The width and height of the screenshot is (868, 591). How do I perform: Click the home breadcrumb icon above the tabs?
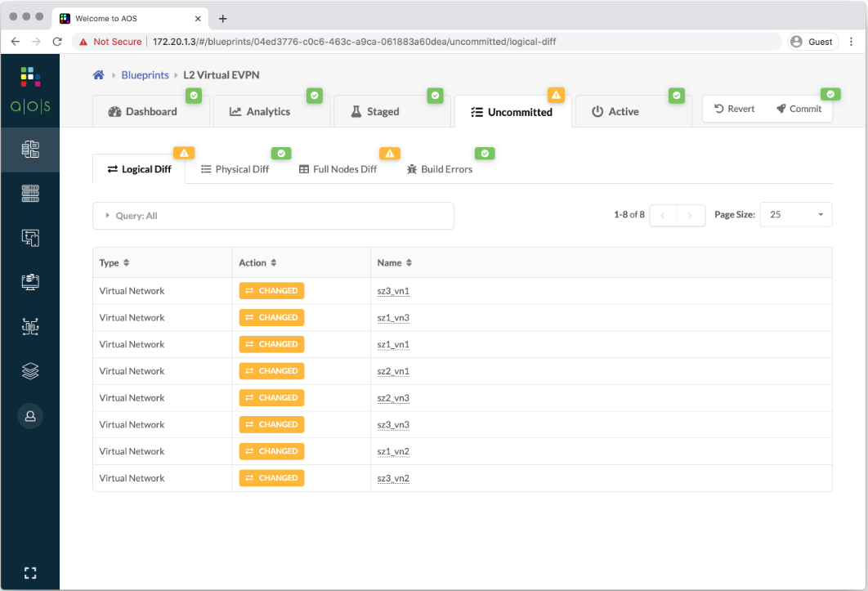point(98,74)
